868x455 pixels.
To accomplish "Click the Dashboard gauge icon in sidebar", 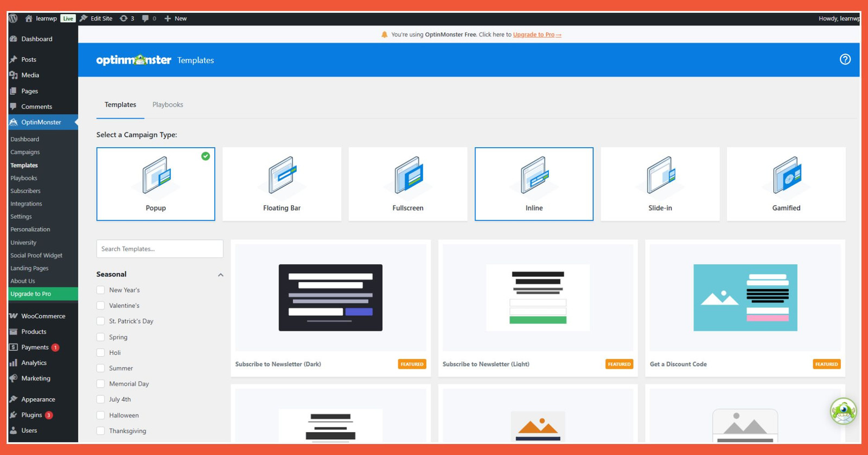I will [x=14, y=39].
